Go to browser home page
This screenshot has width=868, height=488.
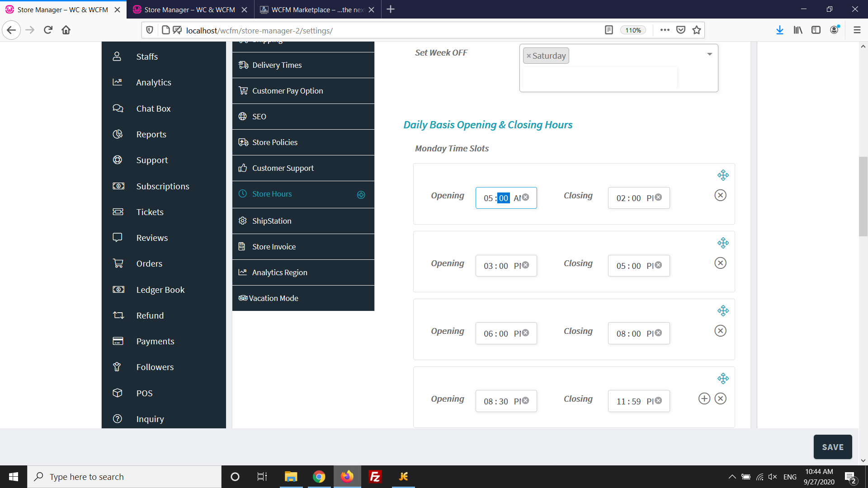tap(66, 30)
